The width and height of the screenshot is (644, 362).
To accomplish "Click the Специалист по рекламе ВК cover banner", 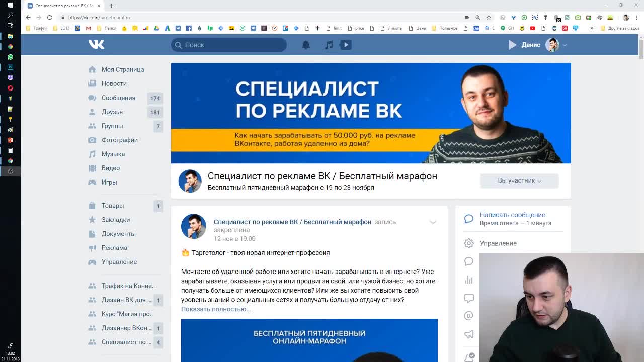I will click(371, 113).
